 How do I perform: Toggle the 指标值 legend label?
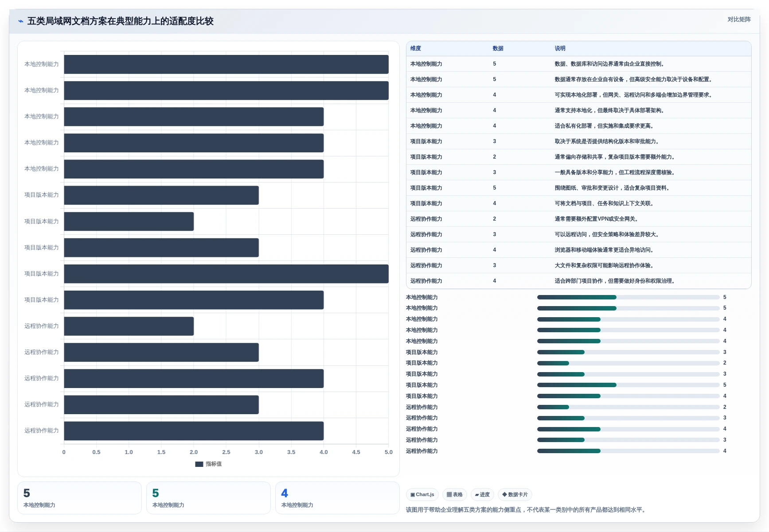pyautogui.click(x=214, y=464)
